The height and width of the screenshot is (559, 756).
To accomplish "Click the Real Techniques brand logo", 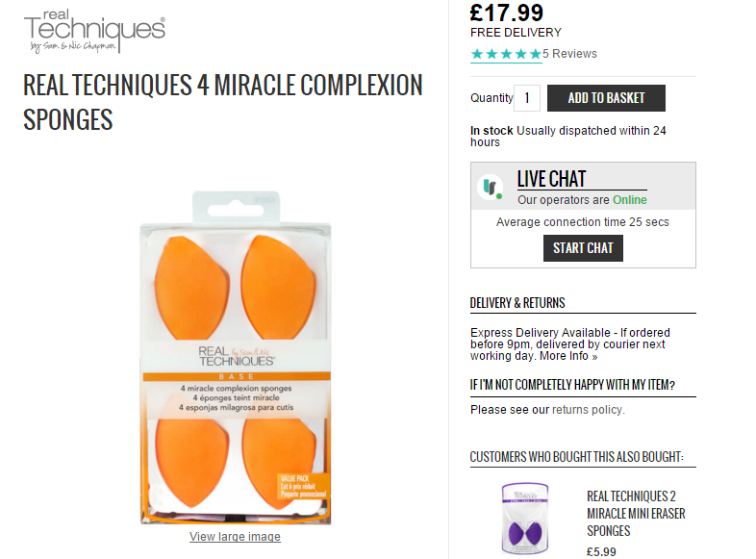I will 94,31.
